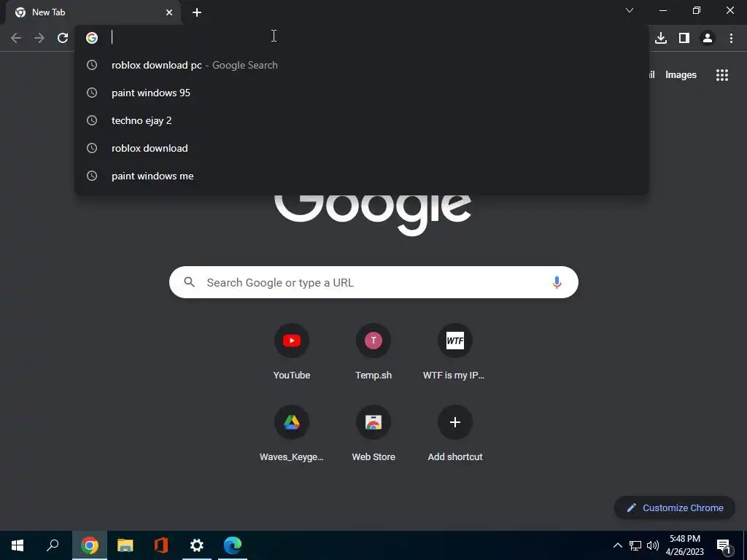Open the Images link
747x560 pixels.
pos(681,75)
